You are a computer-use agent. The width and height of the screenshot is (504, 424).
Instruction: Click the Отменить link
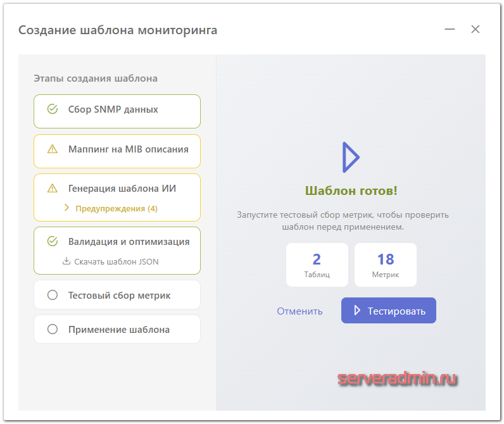(299, 311)
